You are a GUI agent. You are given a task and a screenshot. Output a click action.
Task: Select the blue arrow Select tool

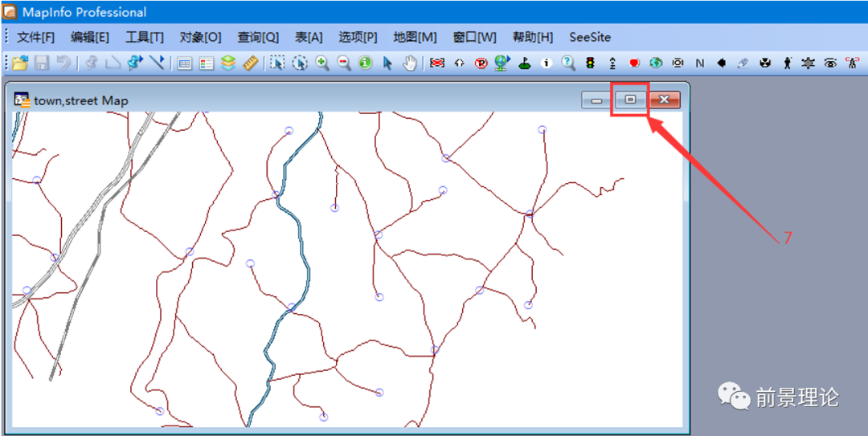(387, 63)
